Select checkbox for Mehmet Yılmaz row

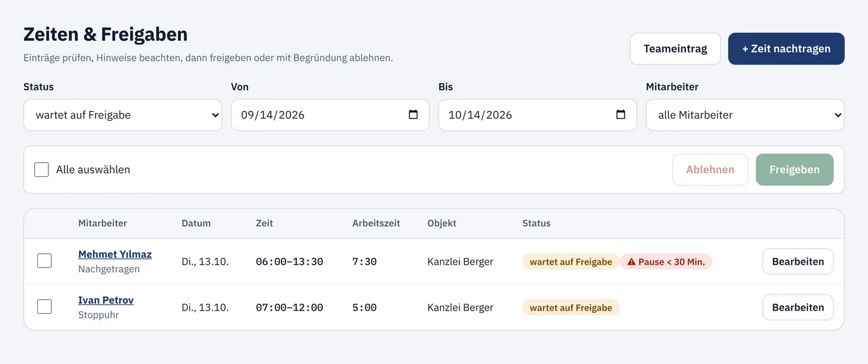[45, 261]
